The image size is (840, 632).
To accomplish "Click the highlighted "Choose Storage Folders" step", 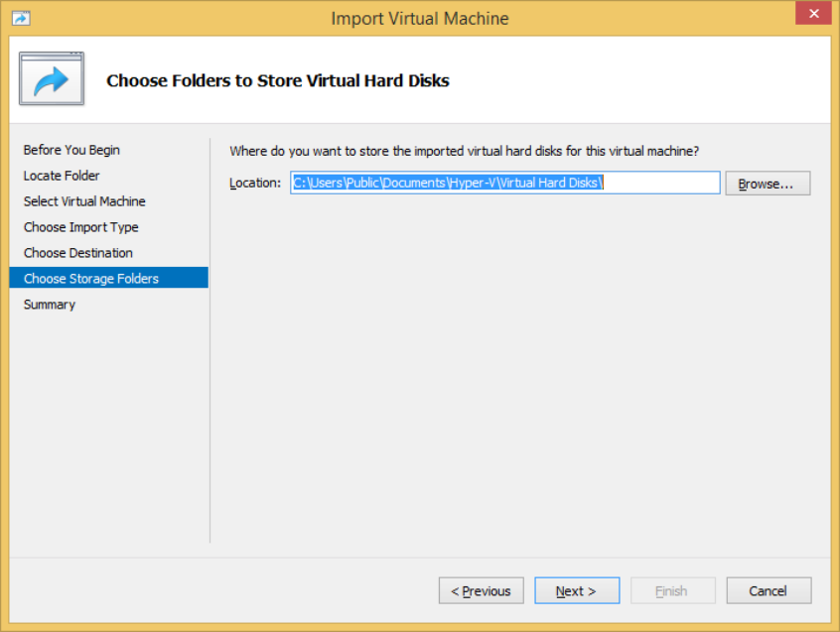I will coord(90,279).
